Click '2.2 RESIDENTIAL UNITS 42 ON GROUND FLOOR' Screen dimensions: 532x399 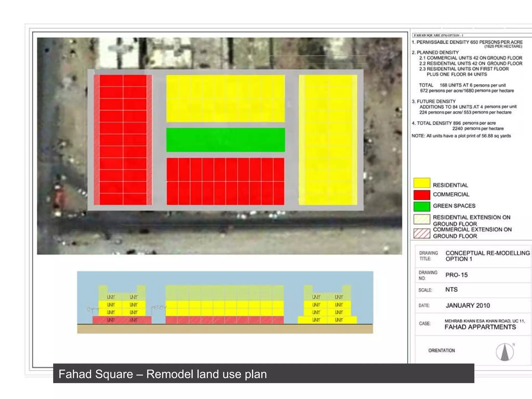[x=471, y=63]
